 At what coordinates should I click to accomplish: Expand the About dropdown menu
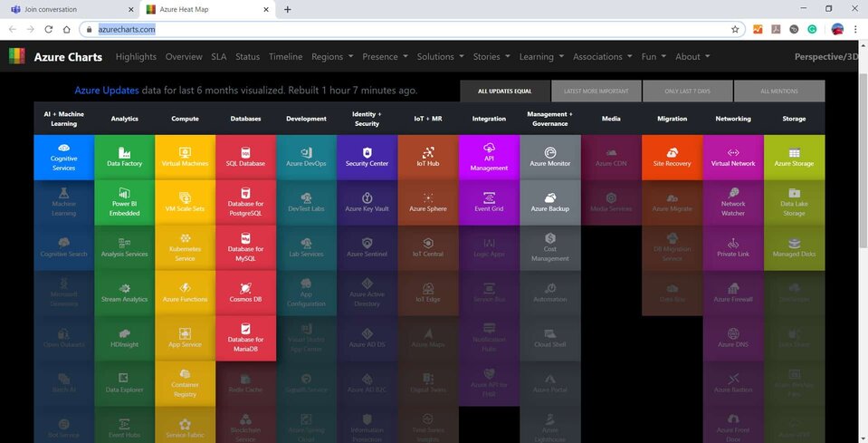point(692,56)
